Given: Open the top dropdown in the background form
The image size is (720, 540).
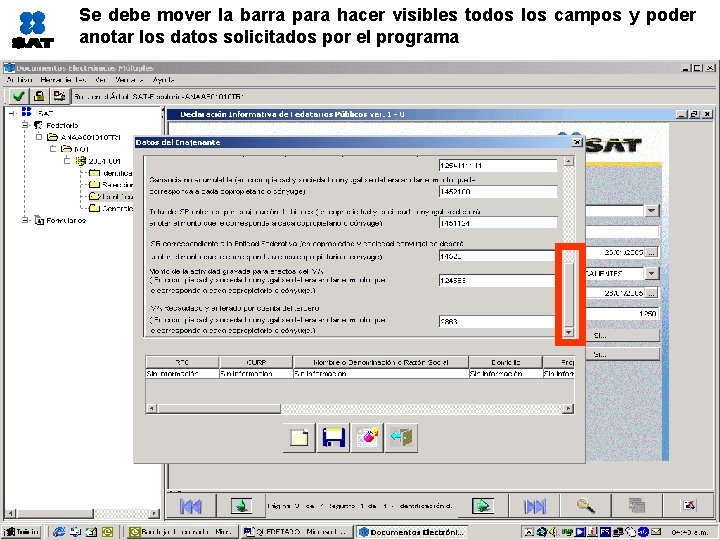Looking at the screenshot, I should 652,211.
